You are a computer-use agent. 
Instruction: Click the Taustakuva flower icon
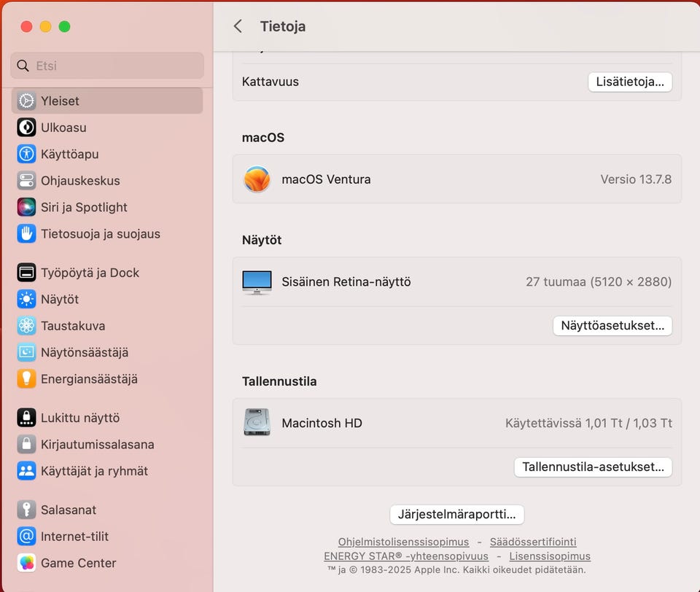(x=26, y=326)
